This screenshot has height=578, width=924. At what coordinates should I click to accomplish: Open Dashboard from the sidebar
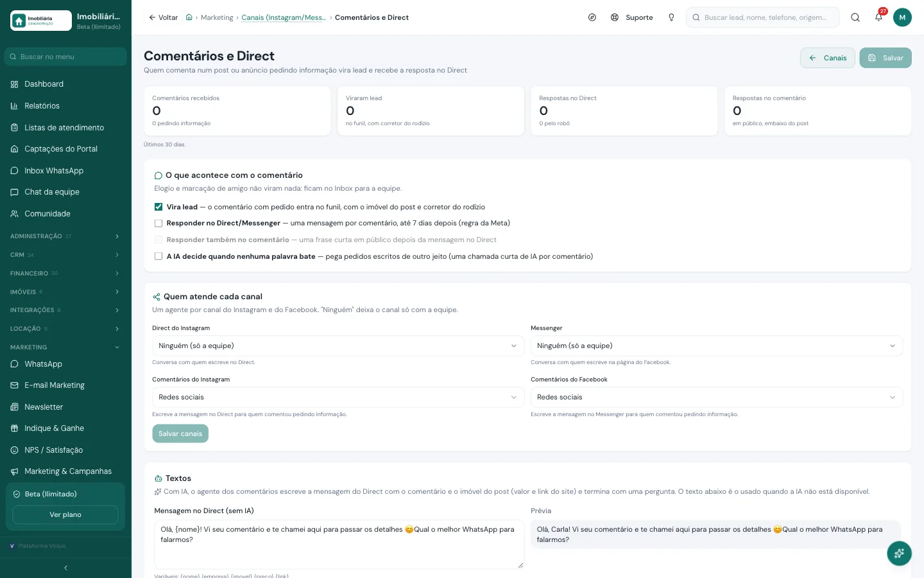(65, 84)
